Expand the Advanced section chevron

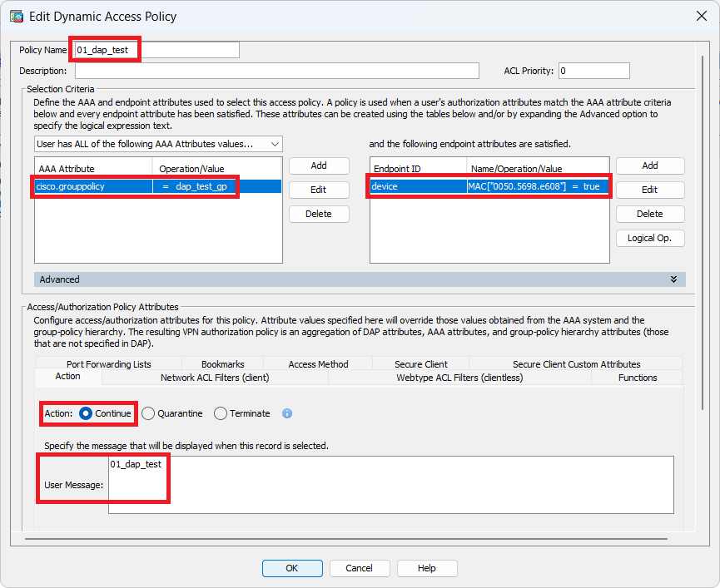673,279
